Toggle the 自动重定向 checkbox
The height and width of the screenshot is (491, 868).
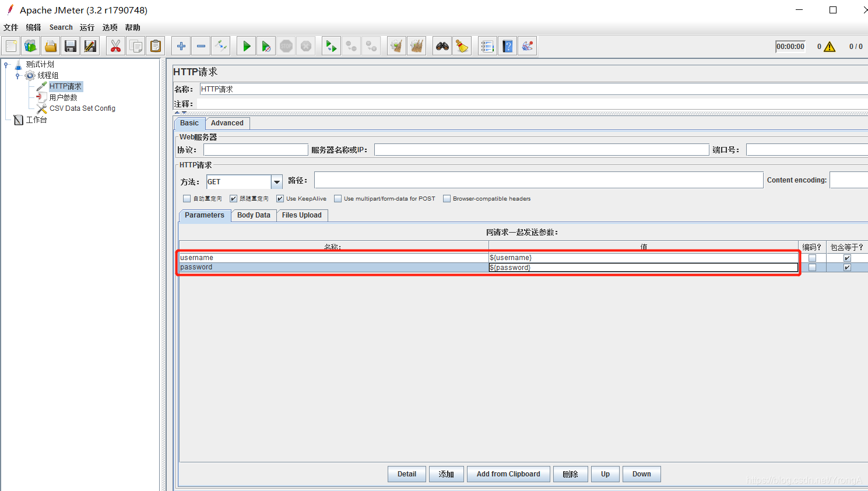(187, 199)
